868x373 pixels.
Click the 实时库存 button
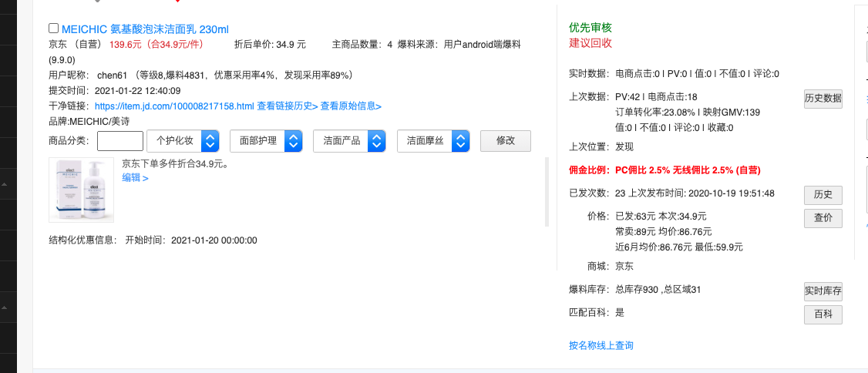tap(823, 291)
